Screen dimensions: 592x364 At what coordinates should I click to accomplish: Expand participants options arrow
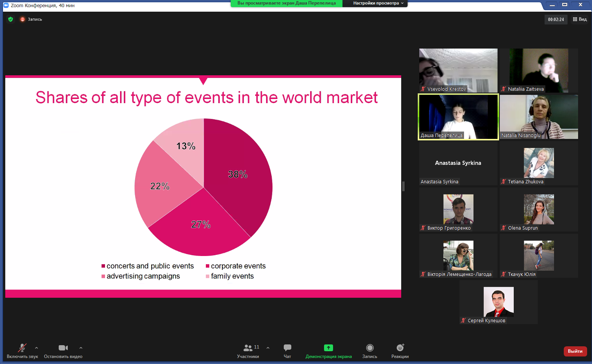tap(268, 348)
